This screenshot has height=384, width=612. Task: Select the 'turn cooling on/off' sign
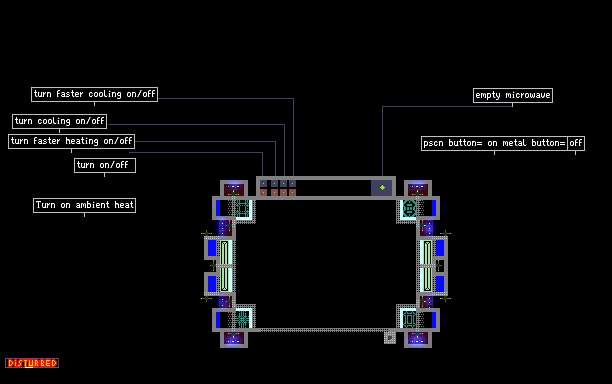coord(59,121)
